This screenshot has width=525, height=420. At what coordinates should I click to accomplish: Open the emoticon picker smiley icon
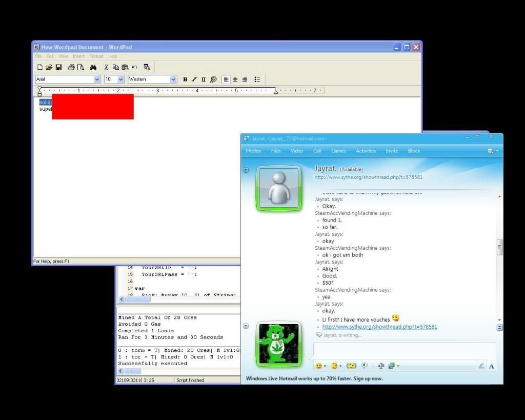point(319,366)
